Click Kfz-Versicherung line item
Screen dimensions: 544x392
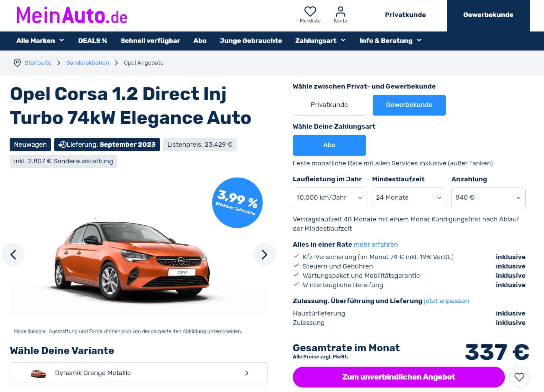(378, 257)
